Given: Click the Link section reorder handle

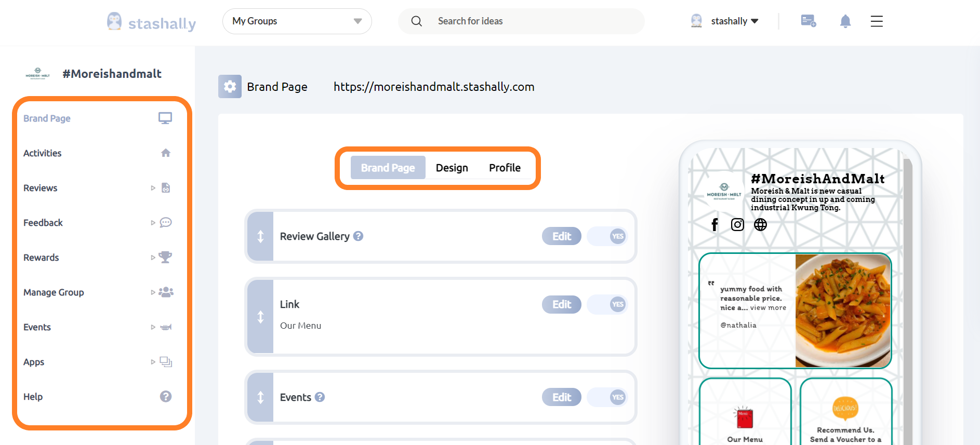Looking at the screenshot, I should [x=260, y=317].
